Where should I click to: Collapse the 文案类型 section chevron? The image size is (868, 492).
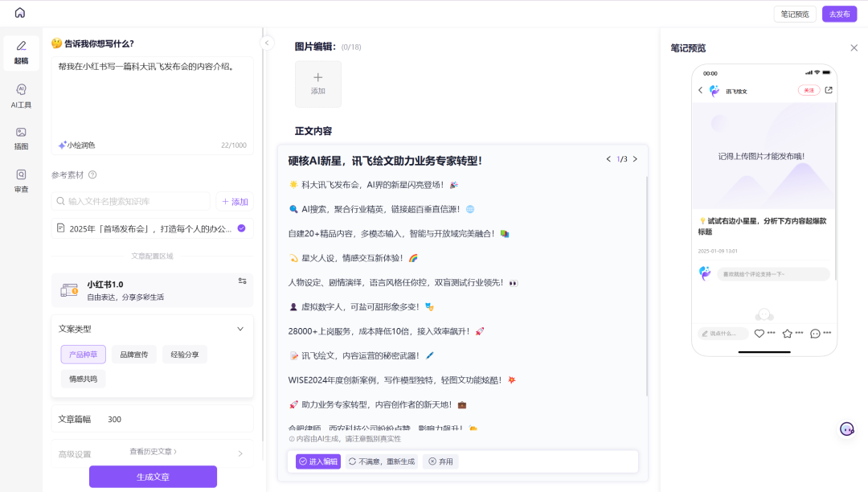[x=240, y=329]
